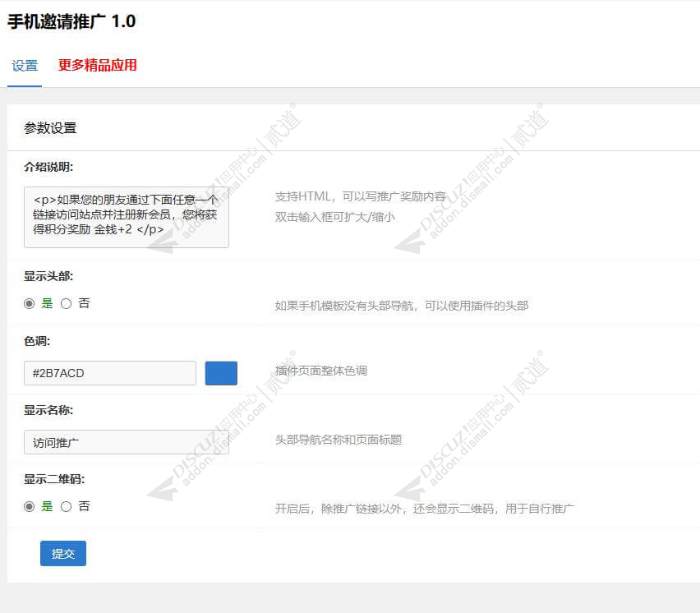The height and width of the screenshot is (613, 700).
Task: Click the 显示名称 input field
Action: pyautogui.click(x=127, y=442)
